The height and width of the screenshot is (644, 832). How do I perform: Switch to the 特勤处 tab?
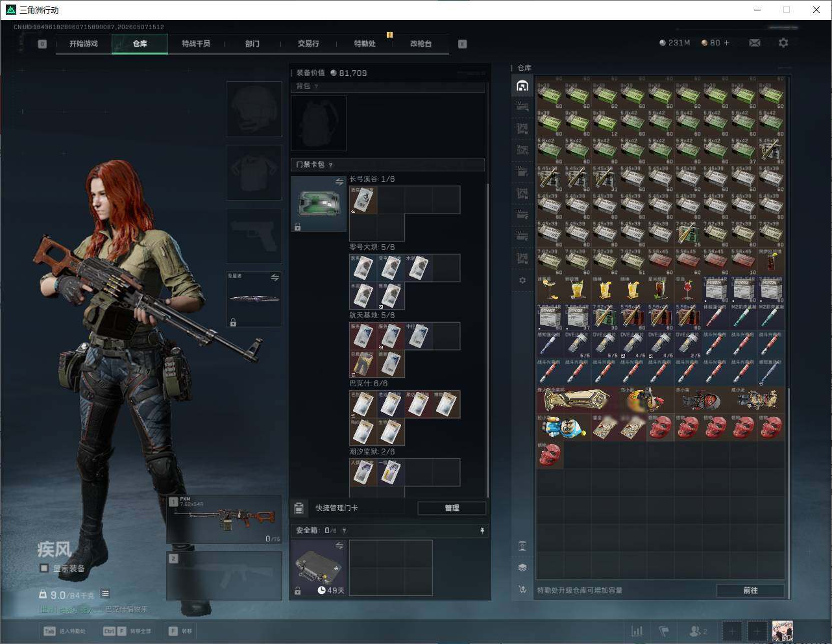365,43
